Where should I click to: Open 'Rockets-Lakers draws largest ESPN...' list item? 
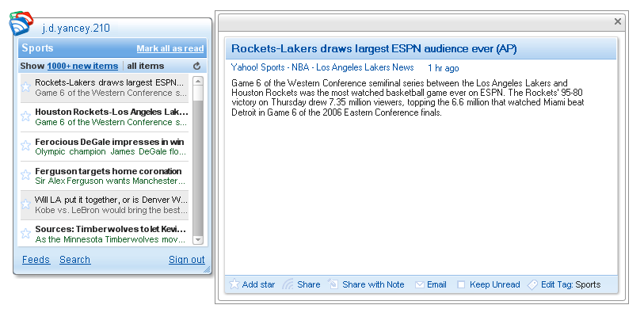click(105, 87)
